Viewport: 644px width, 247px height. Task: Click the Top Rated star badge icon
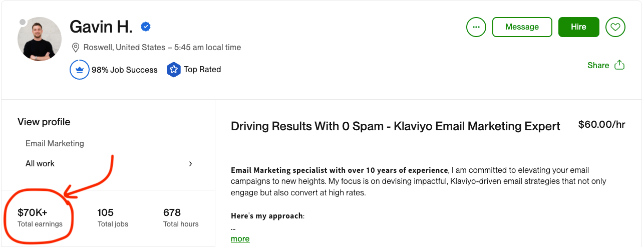coord(173,70)
